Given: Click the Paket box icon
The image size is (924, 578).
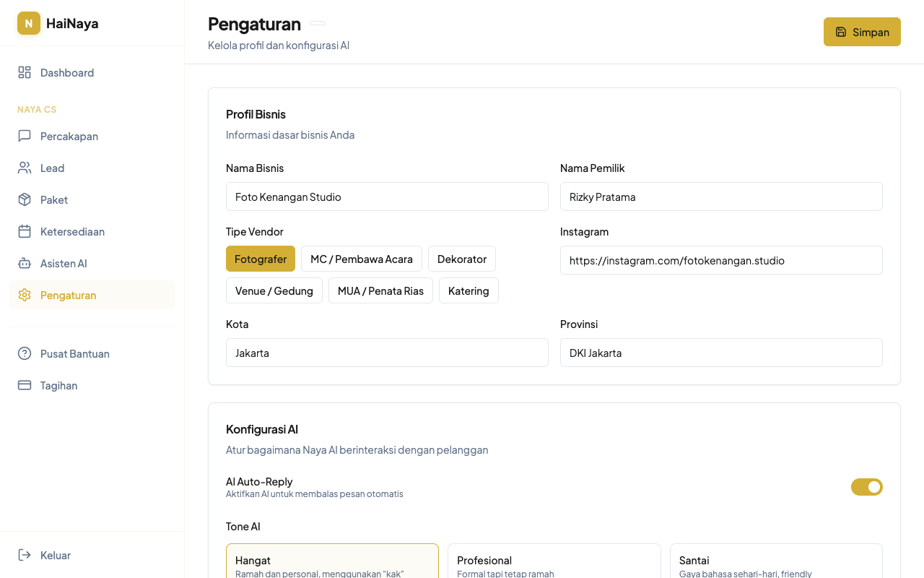Looking at the screenshot, I should pyautogui.click(x=25, y=199).
